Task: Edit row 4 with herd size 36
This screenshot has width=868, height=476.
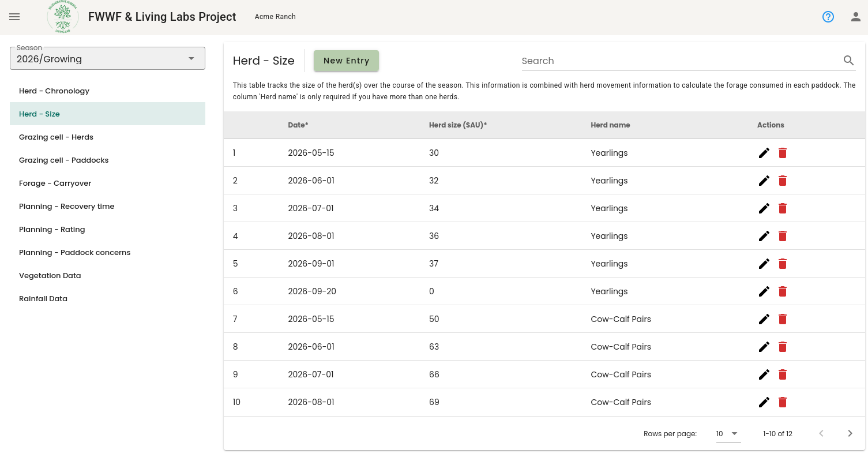Action: pyautogui.click(x=764, y=236)
